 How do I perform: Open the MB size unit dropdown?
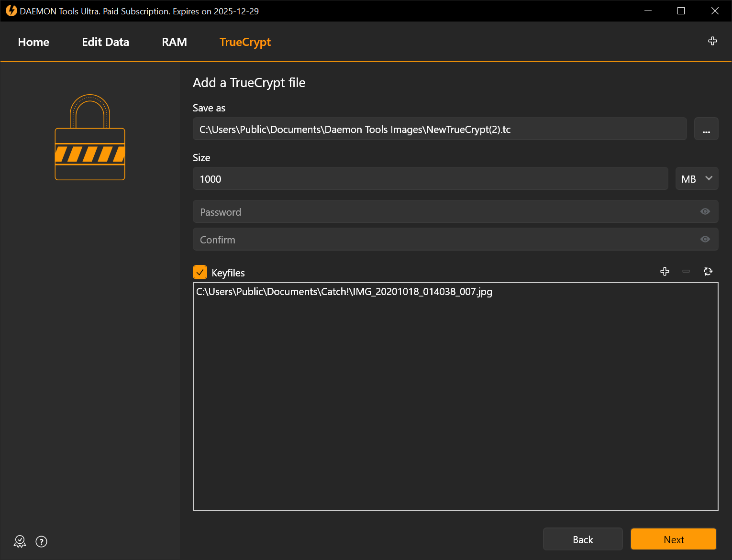coord(697,179)
